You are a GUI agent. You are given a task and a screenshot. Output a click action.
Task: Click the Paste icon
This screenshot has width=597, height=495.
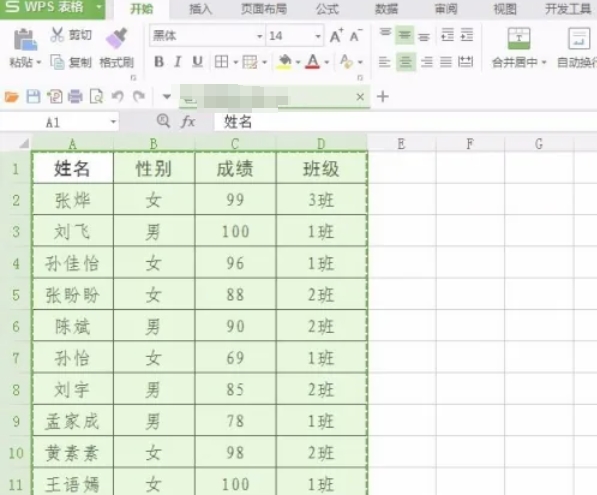point(25,40)
